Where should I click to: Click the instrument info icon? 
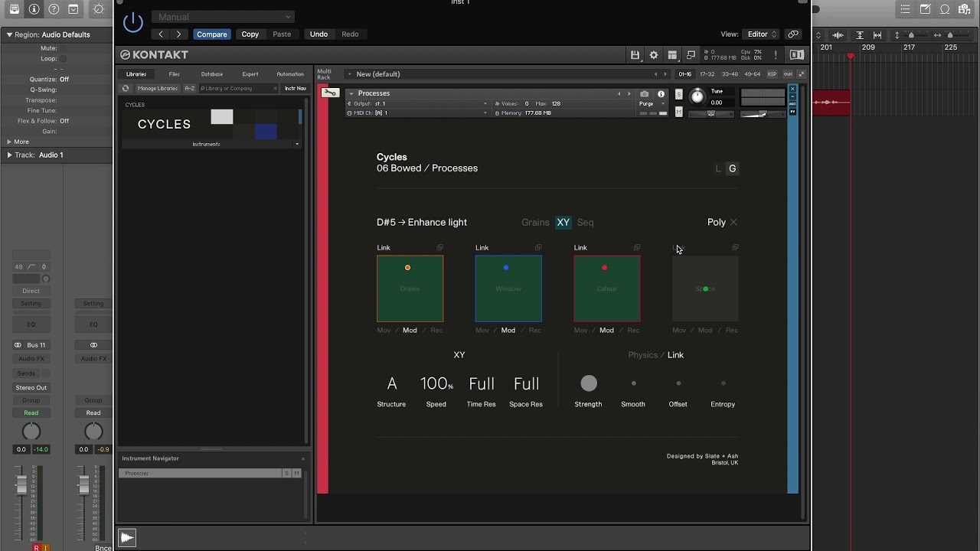[x=661, y=94]
